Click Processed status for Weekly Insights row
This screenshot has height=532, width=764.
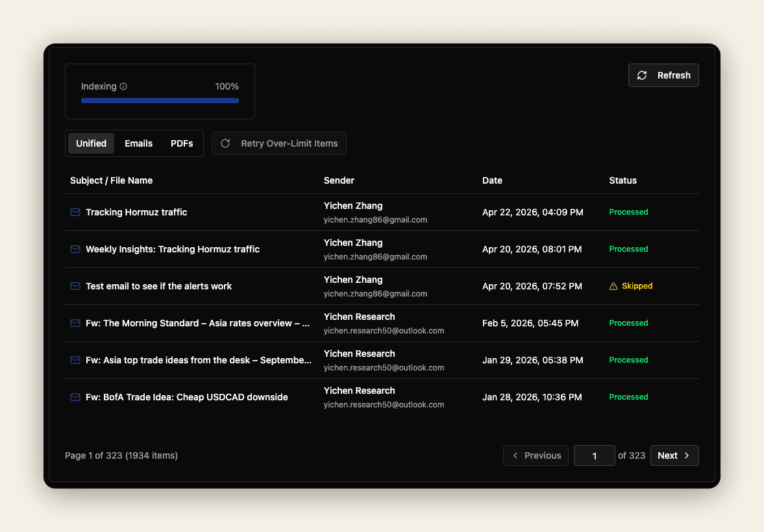tap(628, 249)
